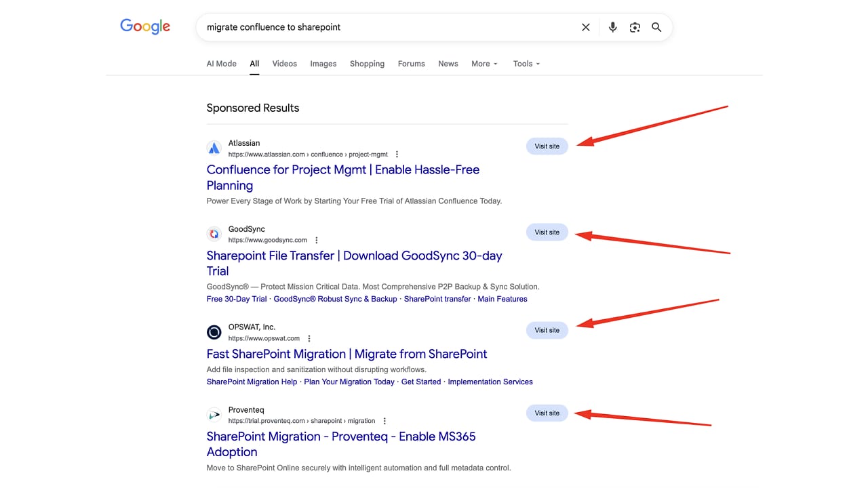Open the three-dot menu for the Proventeq ad
Viewport: 868px width, 488px height.
384,422
